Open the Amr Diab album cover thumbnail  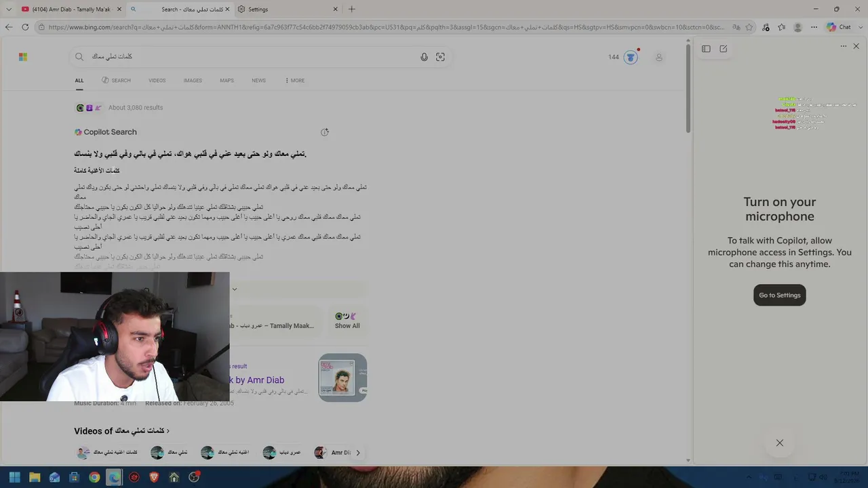point(342,378)
